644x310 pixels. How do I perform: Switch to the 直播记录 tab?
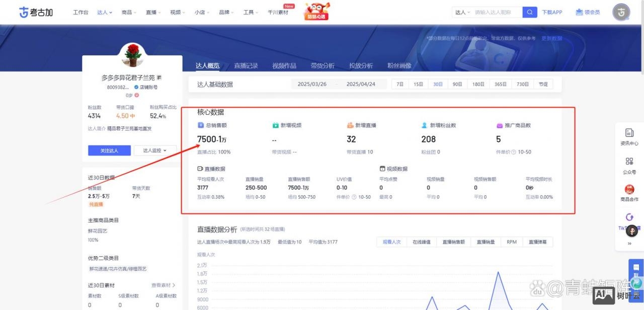tap(246, 65)
